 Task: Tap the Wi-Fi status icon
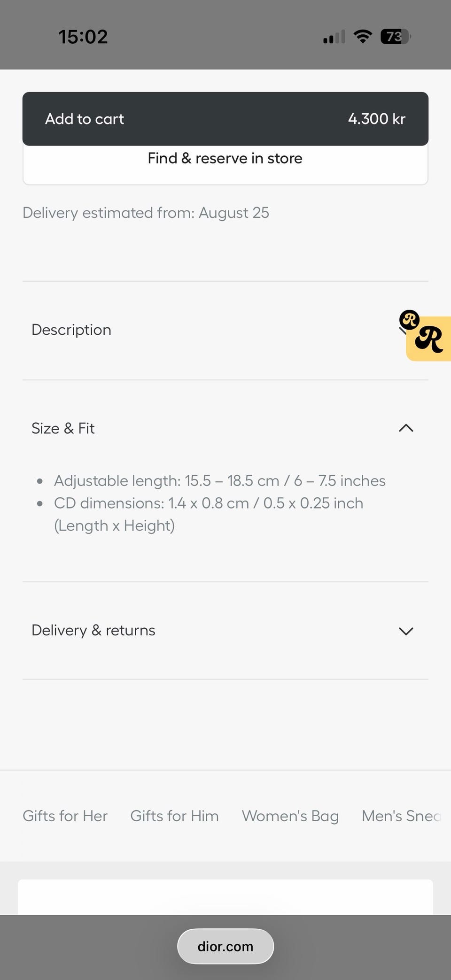pyautogui.click(x=362, y=36)
